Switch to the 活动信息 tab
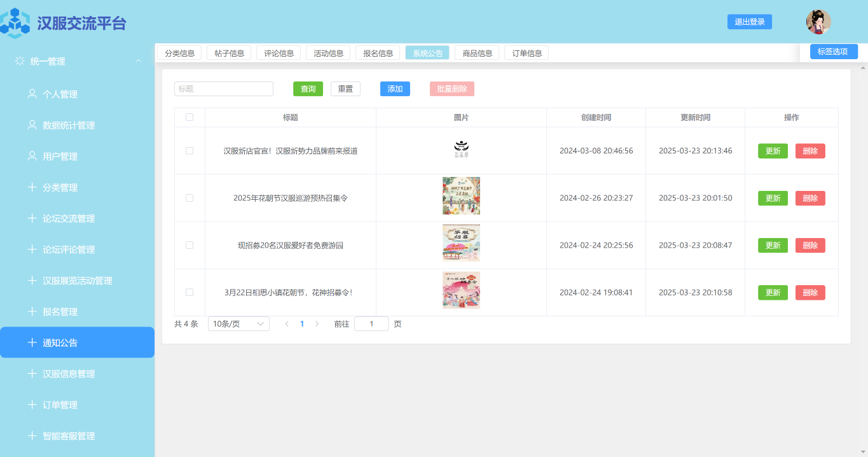The width and height of the screenshot is (868, 457). pos(328,53)
